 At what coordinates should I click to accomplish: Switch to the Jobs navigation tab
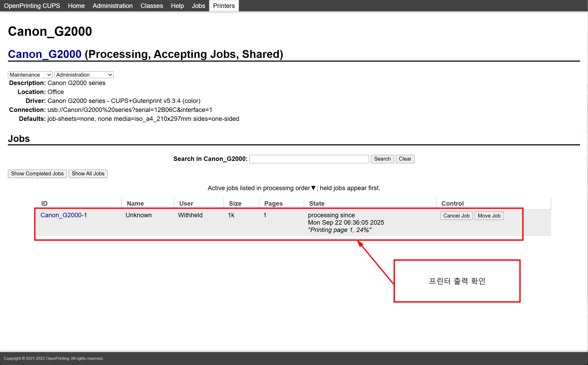click(198, 6)
